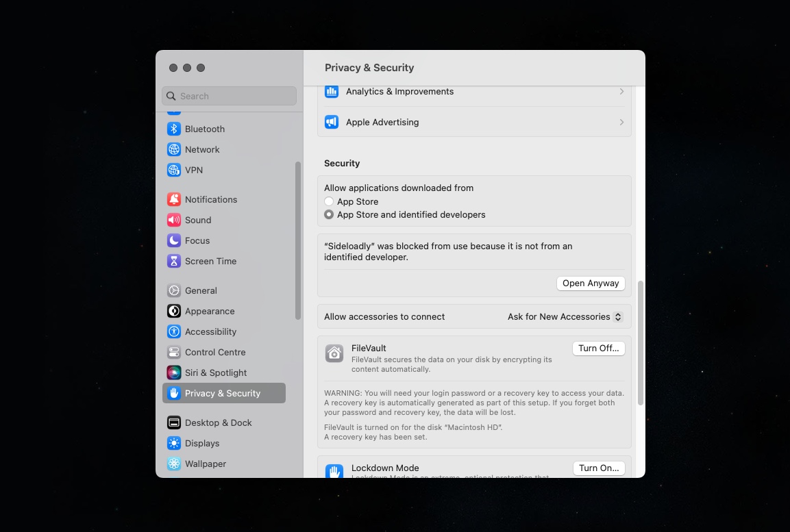Click the Sound speaker icon
790x532 pixels.
[x=174, y=220]
